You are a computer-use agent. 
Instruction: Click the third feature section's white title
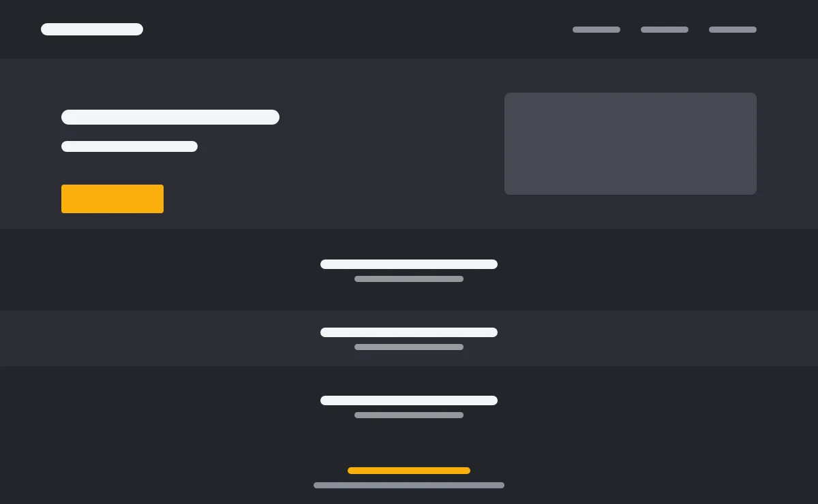click(409, 400)
